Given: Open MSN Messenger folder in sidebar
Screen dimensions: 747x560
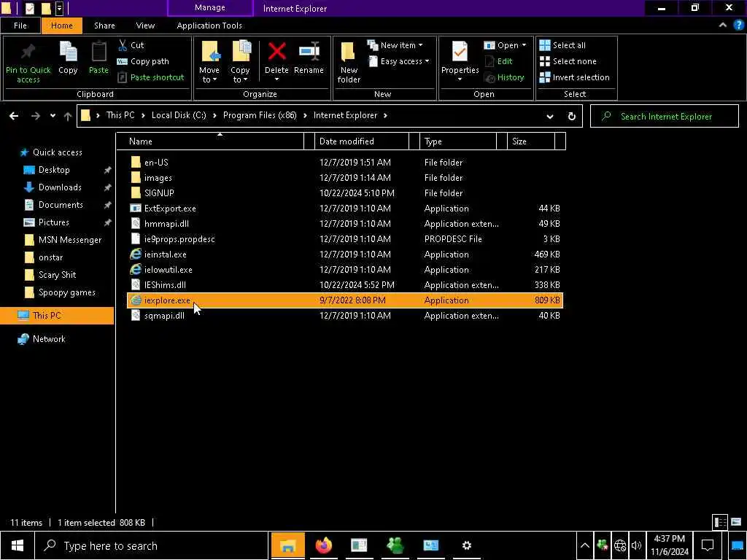Looking at the screenshot, I should pos(69,240).
